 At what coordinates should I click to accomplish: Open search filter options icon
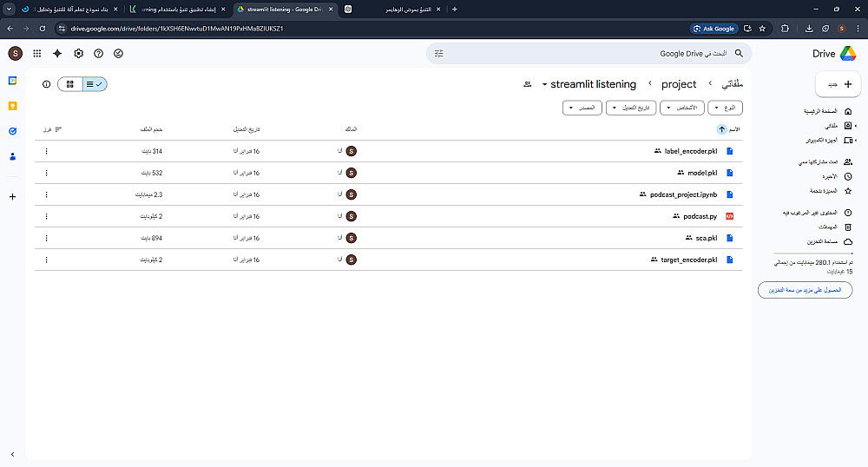(x=439, y=54)
